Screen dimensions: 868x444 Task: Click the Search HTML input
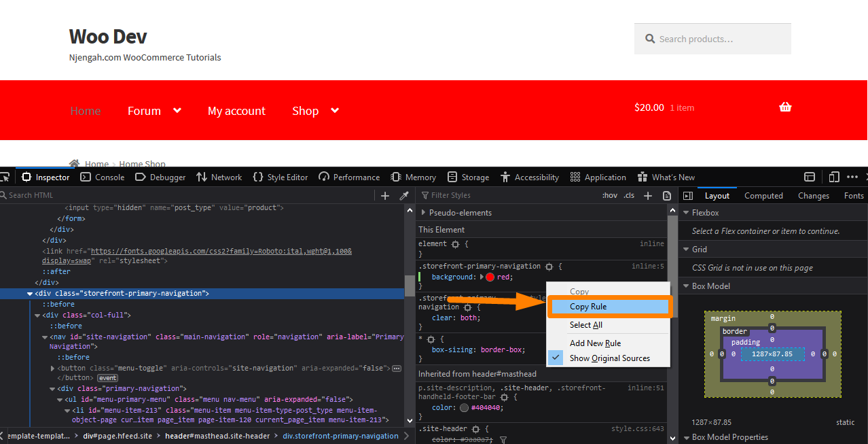point(187,196)
